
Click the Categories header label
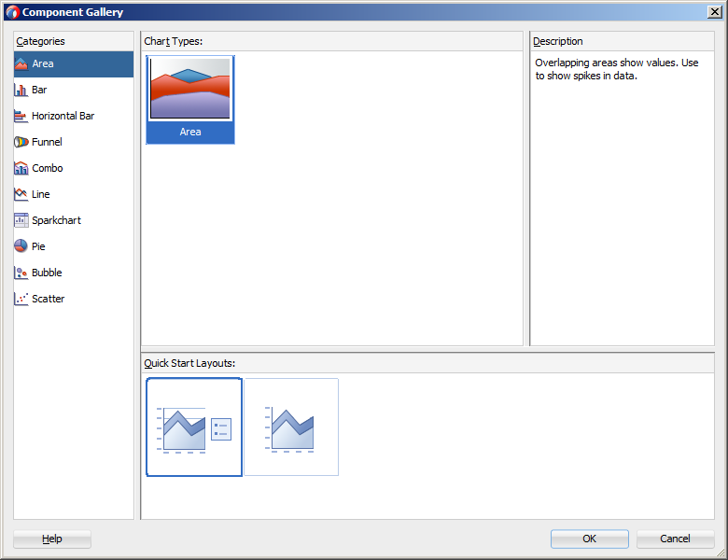[40, 41]
